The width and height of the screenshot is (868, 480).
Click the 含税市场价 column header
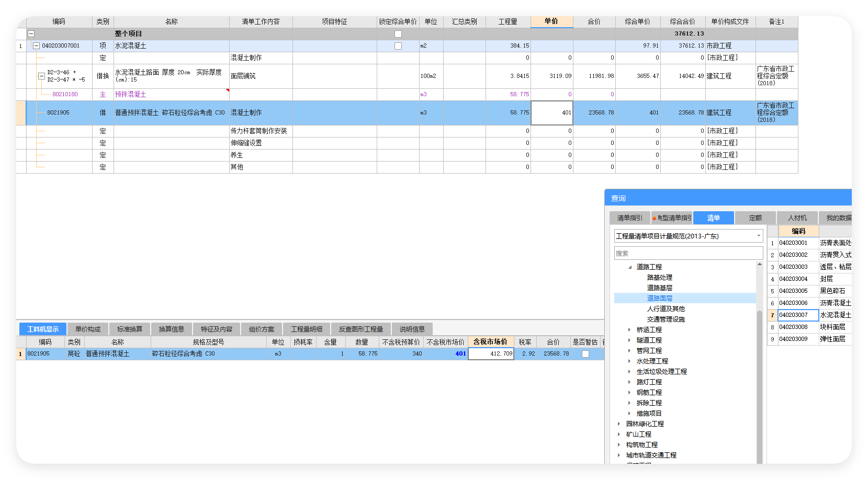[490, 342]
